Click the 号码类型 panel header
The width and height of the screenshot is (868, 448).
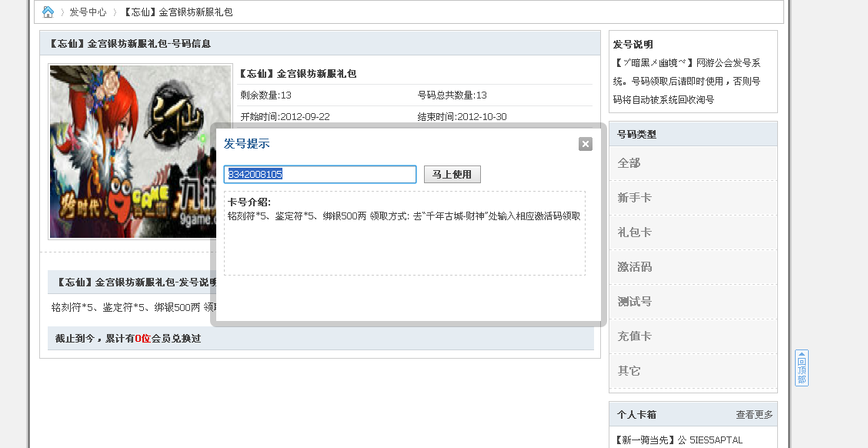click(x=635, y=132)
